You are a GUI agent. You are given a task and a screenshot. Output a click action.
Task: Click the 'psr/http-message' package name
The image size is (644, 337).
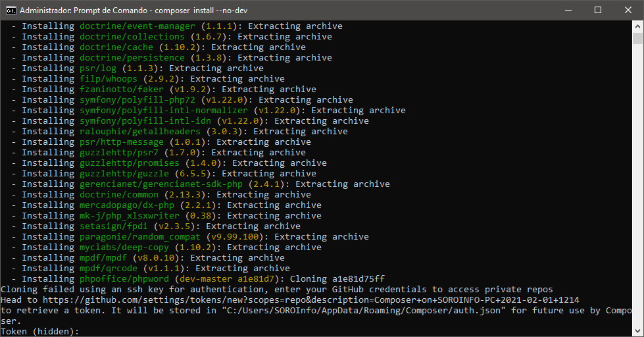122,142
